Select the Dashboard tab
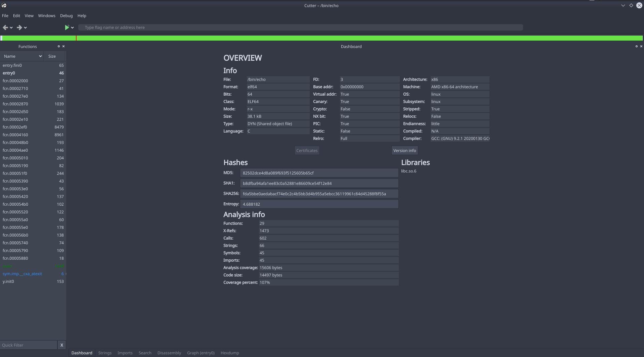644x357 pixels. 82,353
